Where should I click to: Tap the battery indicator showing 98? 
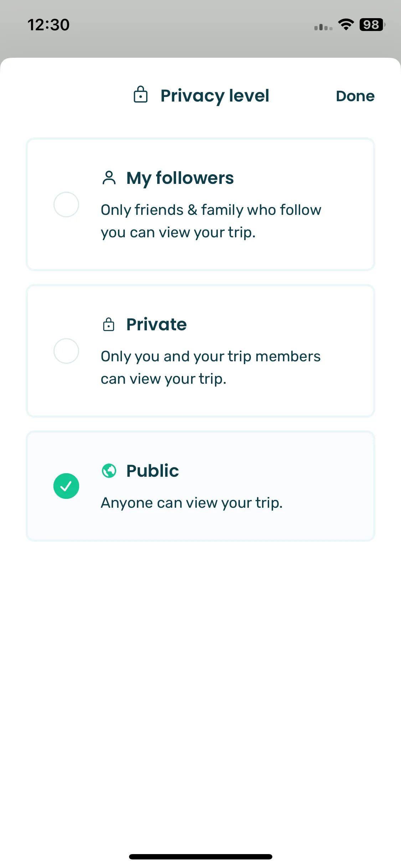tap(372, 25)
